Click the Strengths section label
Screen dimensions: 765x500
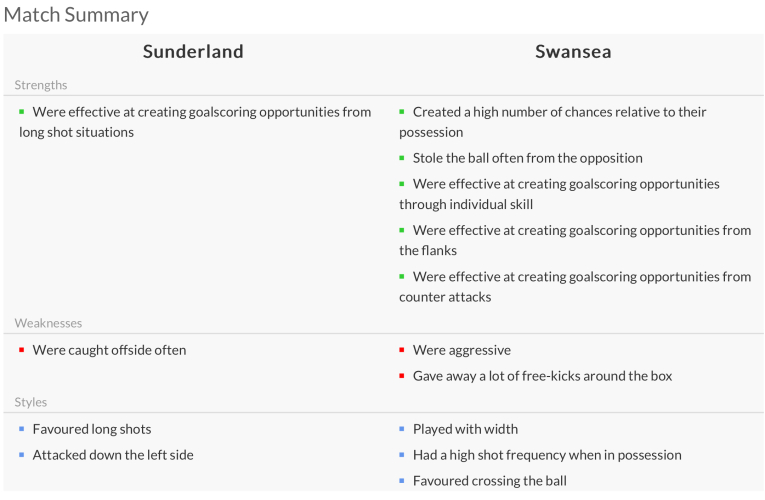[x=41, y=85]
